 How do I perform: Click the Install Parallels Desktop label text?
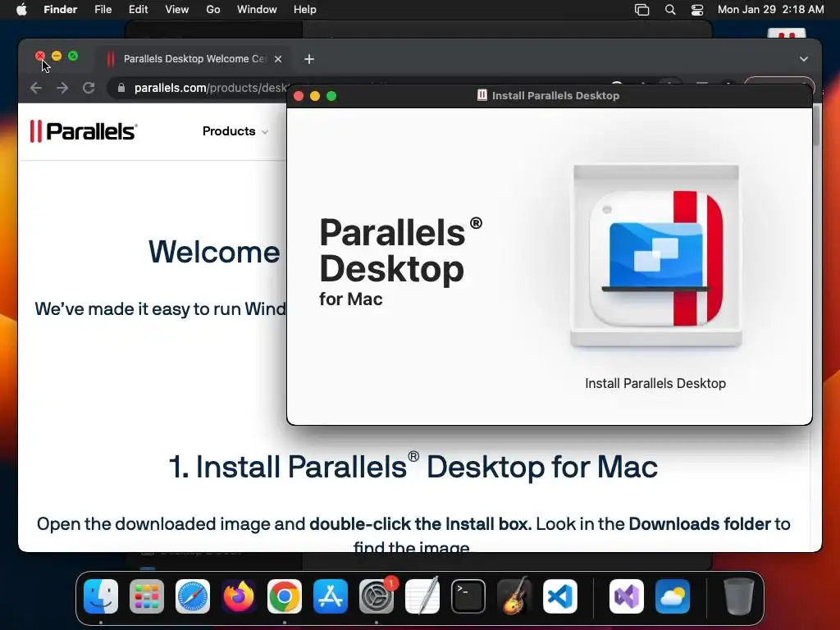coord(655,384)
